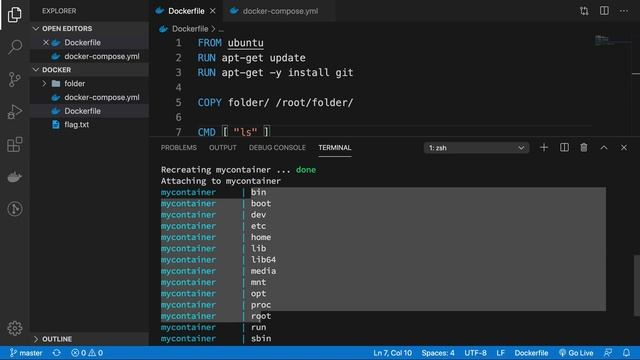Start Go Live server from status bar
The width and height of the screenshot is (640, 360).
tap(576, 353)
